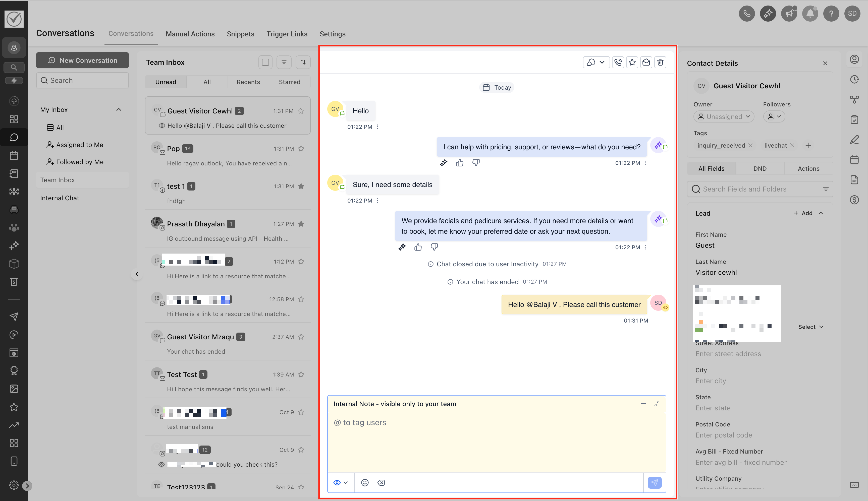The image size is (868, 501).
Task: Open the eye visibility dropdown in composer
Action: pyautogui.click(x=341, y=482)
